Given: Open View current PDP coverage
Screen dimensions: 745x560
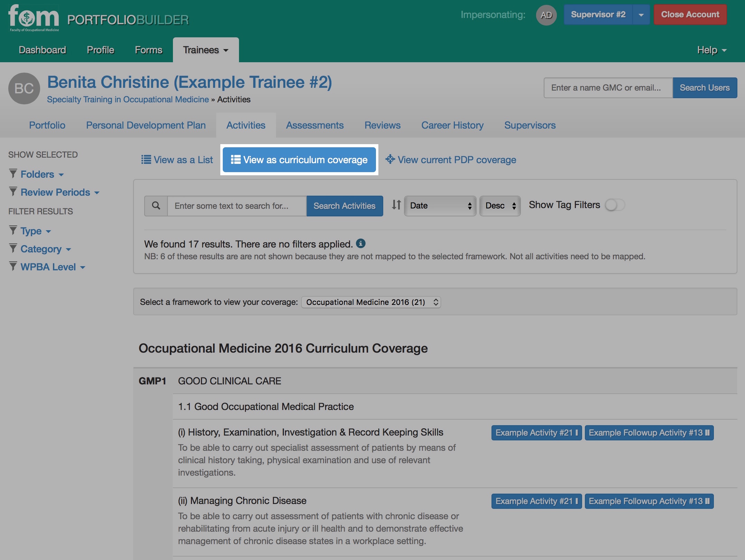Looking at the screenshot, I should pos(451,160).
